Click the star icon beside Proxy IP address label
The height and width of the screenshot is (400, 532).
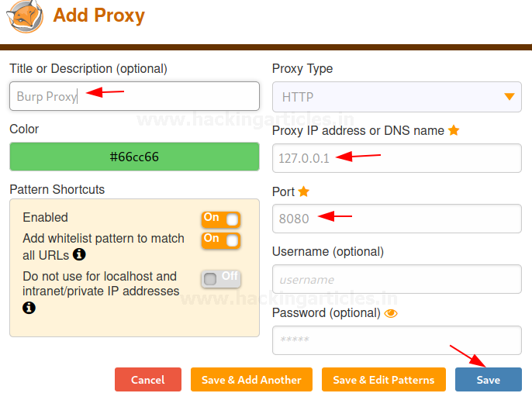[x=454, y=130]
